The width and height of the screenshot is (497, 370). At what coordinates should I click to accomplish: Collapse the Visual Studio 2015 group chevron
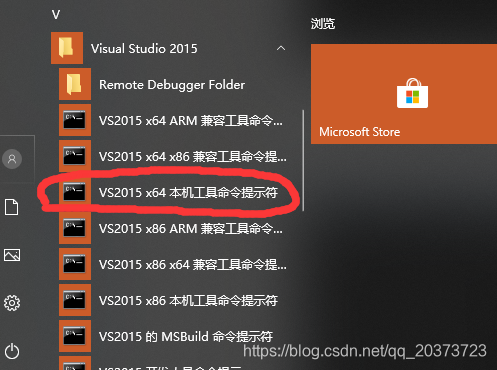(281, 48)
